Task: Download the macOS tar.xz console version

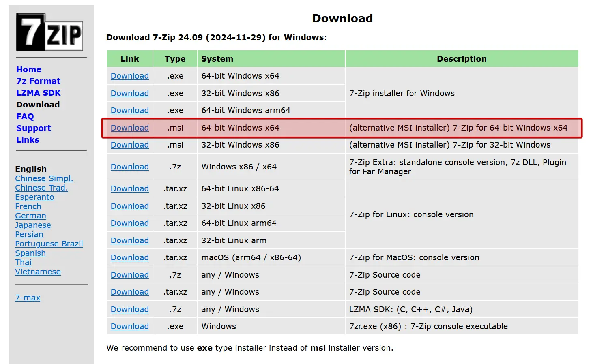Action: 130,257
